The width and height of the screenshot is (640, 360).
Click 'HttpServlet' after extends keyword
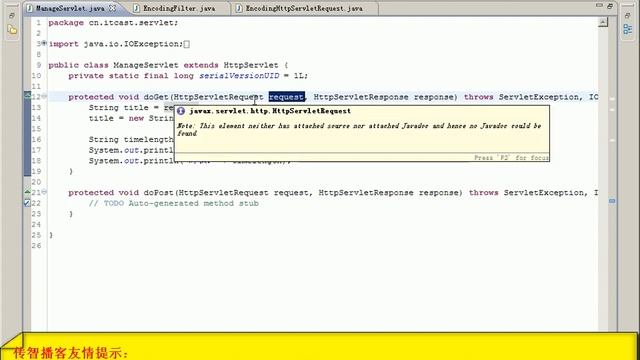point(251,65)
